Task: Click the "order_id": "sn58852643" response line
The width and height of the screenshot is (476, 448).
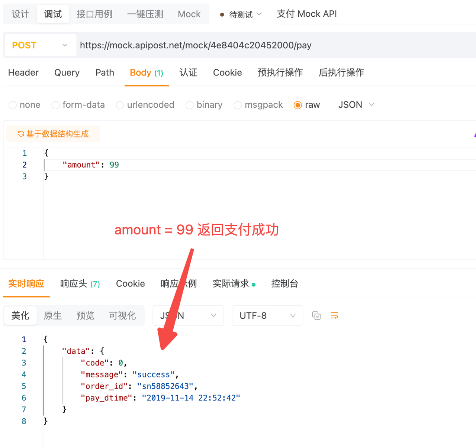Action: click(139, 386)
